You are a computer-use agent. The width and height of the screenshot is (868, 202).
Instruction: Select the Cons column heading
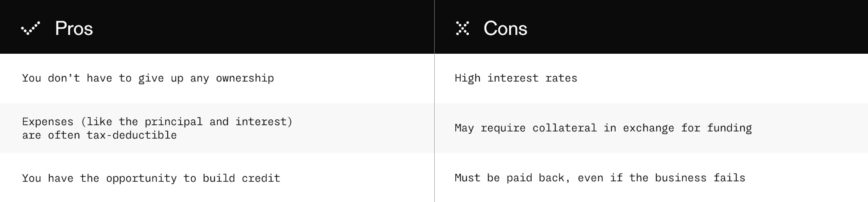pos(505,28)
